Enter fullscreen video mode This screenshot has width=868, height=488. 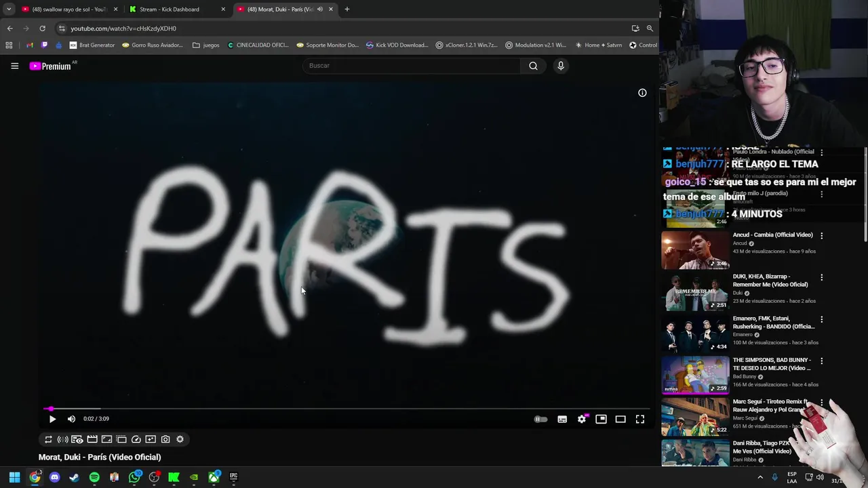(x=640, y=420)
